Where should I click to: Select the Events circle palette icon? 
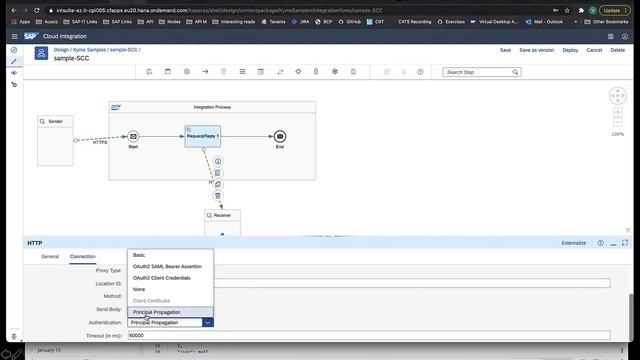coord(187,72)
